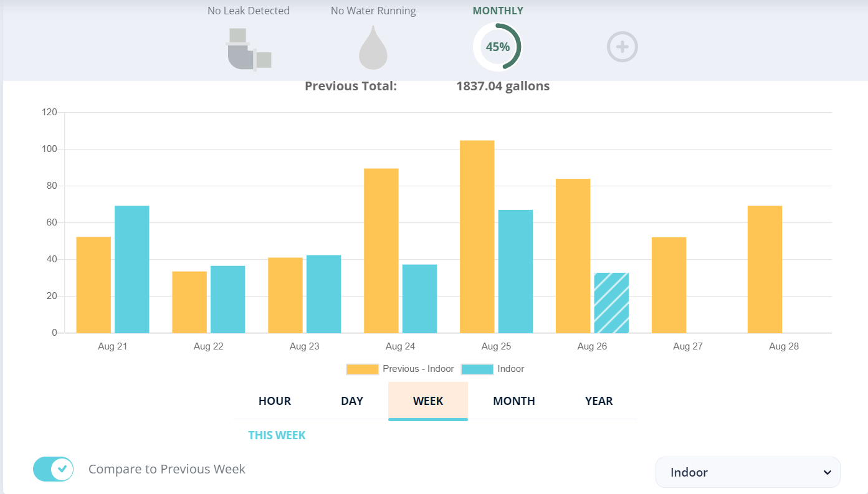This screenshot has width=868, height=494.
Task: Click the Aug 23 blue Indoor bar
Action: (323, 294)
